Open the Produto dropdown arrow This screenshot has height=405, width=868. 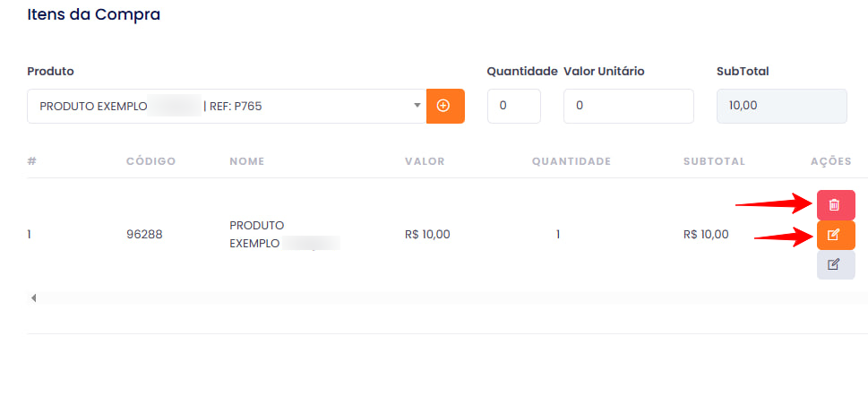pos(417,105)
